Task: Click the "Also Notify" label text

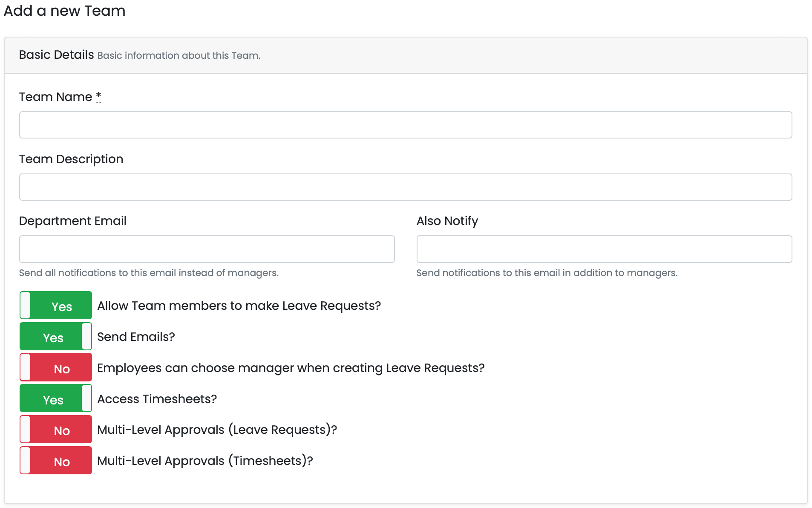Action: 447,221
